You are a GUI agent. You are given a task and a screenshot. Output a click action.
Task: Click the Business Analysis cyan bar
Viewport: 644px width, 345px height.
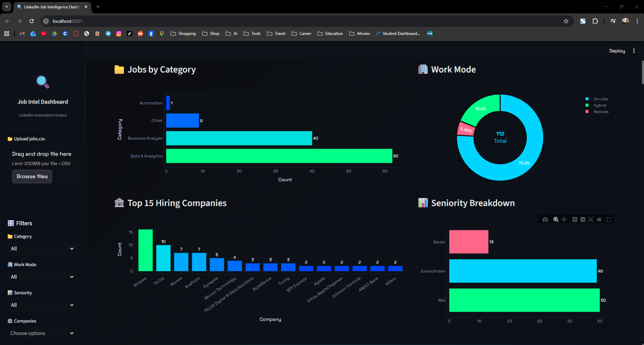click(x=239, y=138)
